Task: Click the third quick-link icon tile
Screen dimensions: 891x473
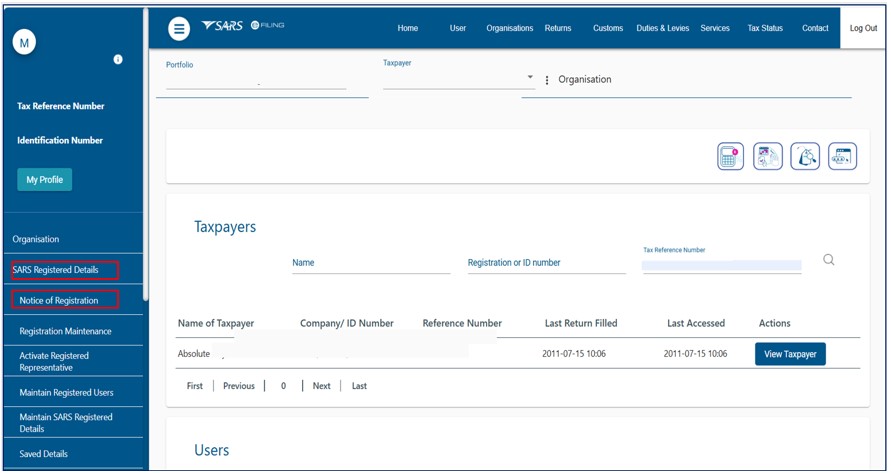Action: pos(805,156)
